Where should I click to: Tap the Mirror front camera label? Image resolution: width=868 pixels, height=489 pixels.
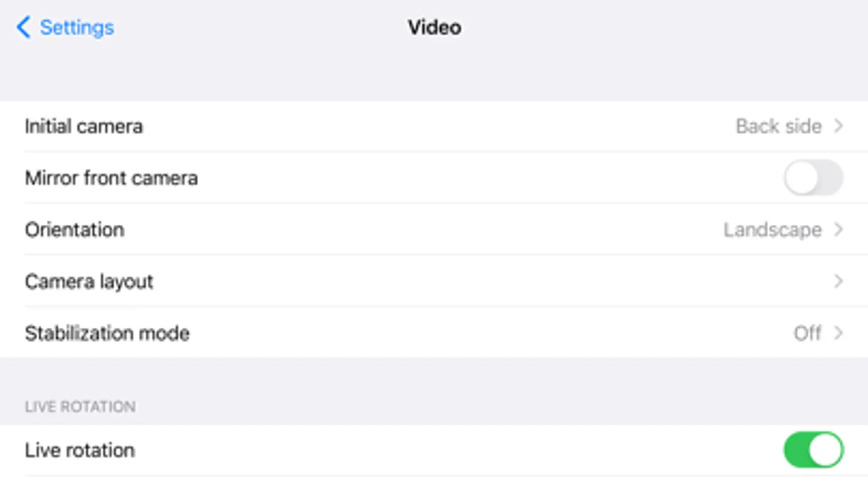click(x=111, y=178)
